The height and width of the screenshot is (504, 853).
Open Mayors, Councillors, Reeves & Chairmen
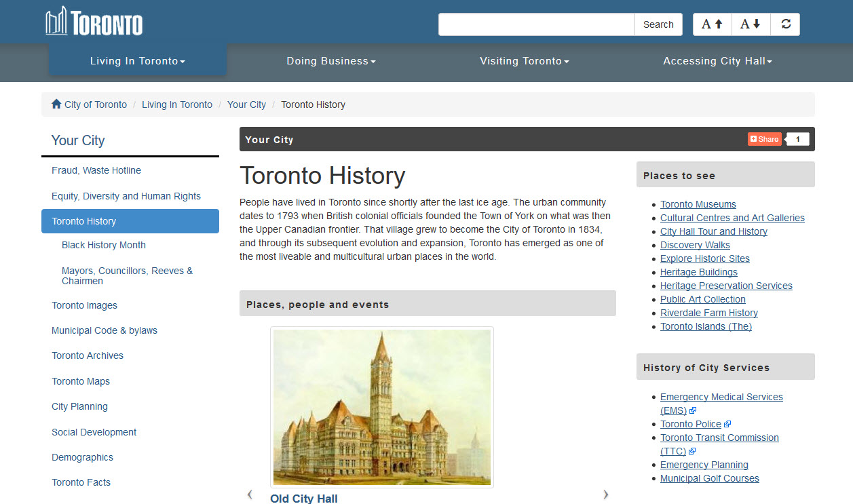tap(128, 275)
